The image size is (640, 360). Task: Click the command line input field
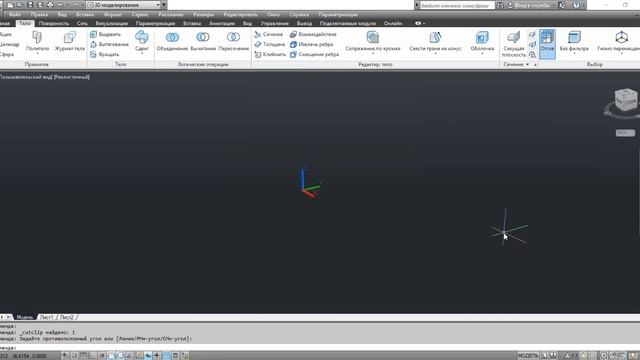(320, 348)
